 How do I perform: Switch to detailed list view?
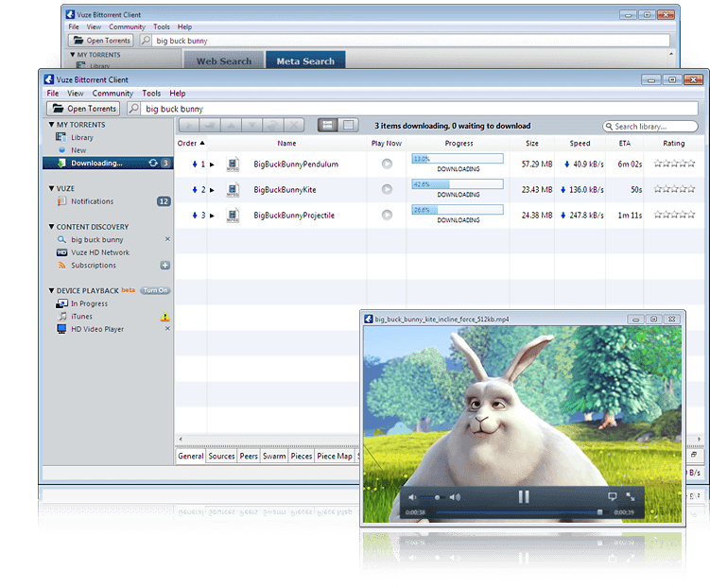(x=328, y=125)
